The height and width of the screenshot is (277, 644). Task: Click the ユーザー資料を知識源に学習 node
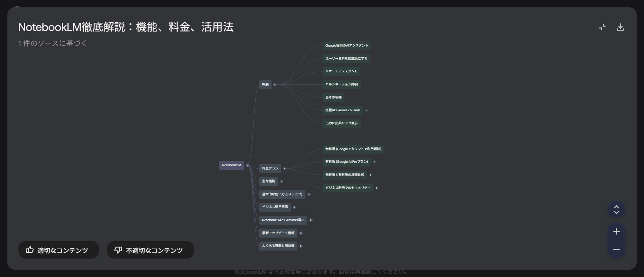point(346,59)
